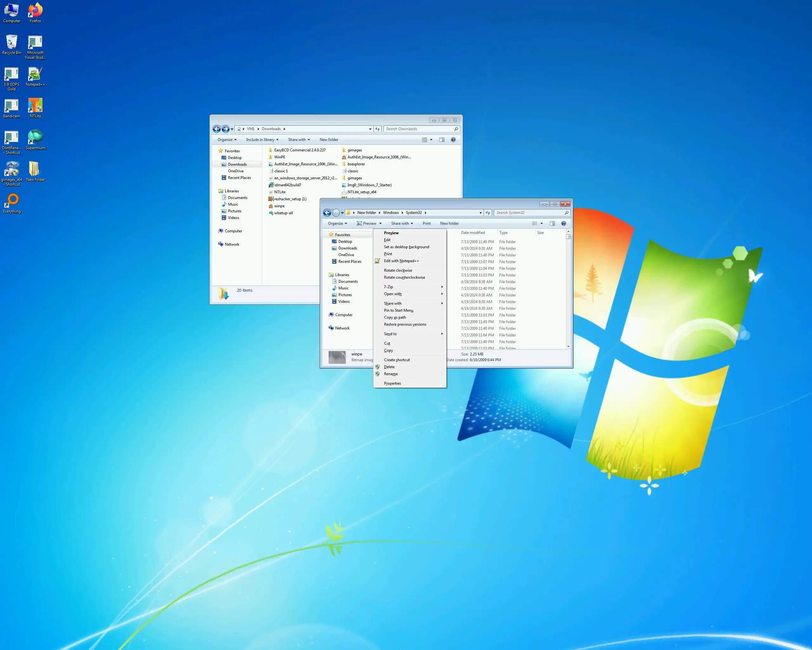Click the Help icon in System32 window
Image resolution: width=812 pixels, height=650 pixels.
click(x=563, y=223)
